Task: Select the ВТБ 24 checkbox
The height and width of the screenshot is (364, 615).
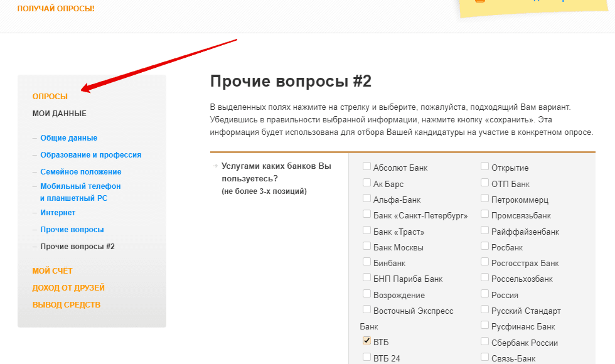Action: 367,357
